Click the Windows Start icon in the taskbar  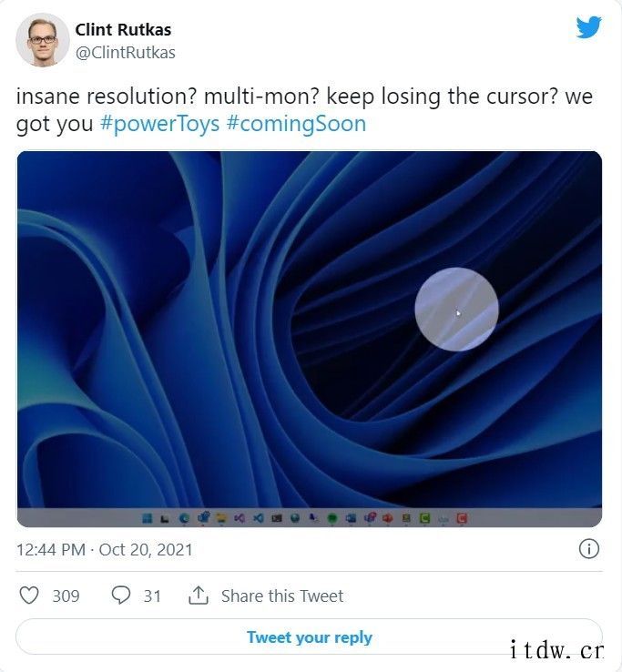point(147,518)
